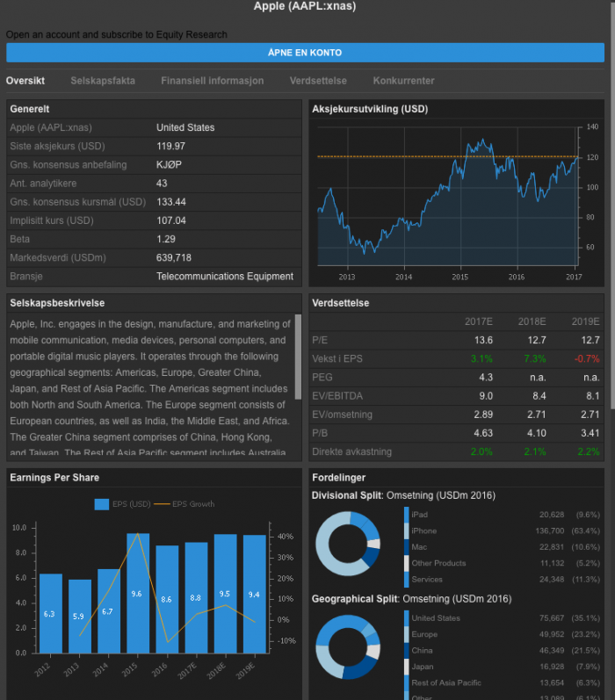The height and width of the screenshot is (700, 615).
Task: Click the Europe revenue figure 49,952
Action: click(552, 635)
